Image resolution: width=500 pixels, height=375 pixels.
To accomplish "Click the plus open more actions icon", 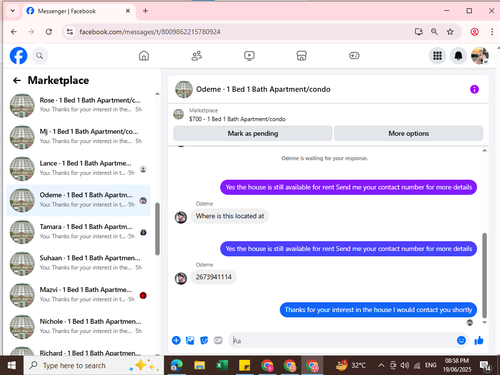I will 176,340.
